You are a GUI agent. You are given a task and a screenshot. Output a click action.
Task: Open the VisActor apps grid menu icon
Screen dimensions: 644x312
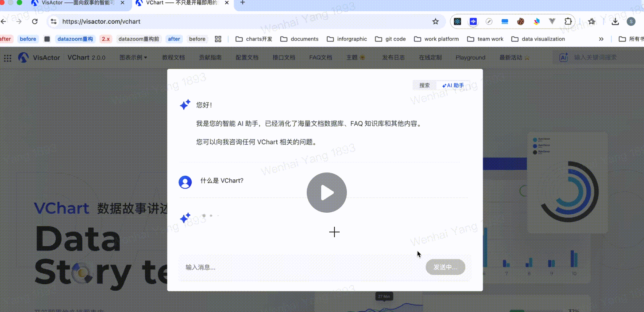(8, 58)
